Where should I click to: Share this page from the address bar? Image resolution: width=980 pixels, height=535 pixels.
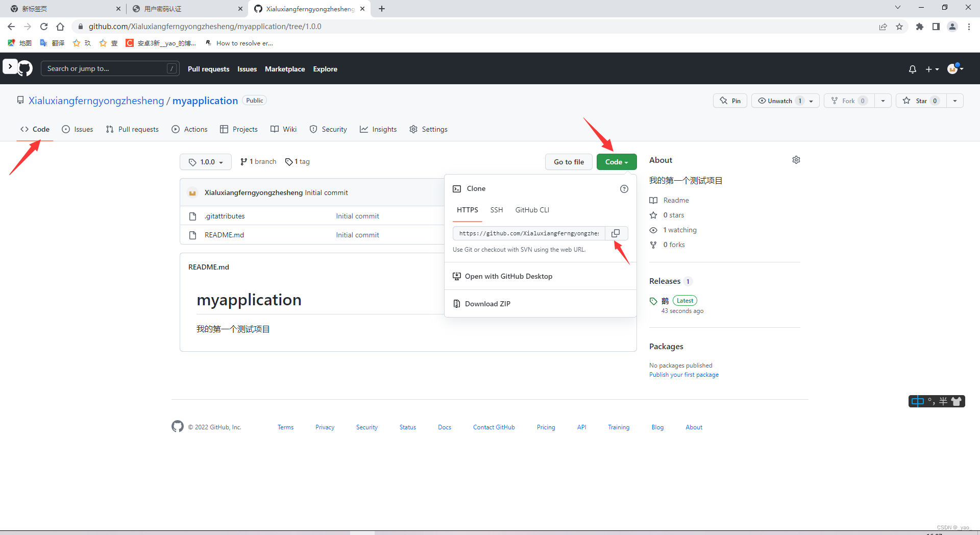pos(883,27)
